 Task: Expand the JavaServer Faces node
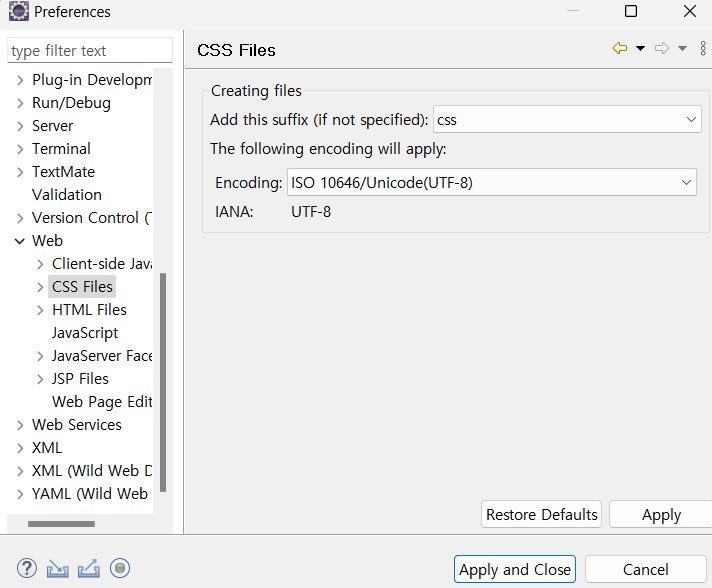[x=40, y=356]
